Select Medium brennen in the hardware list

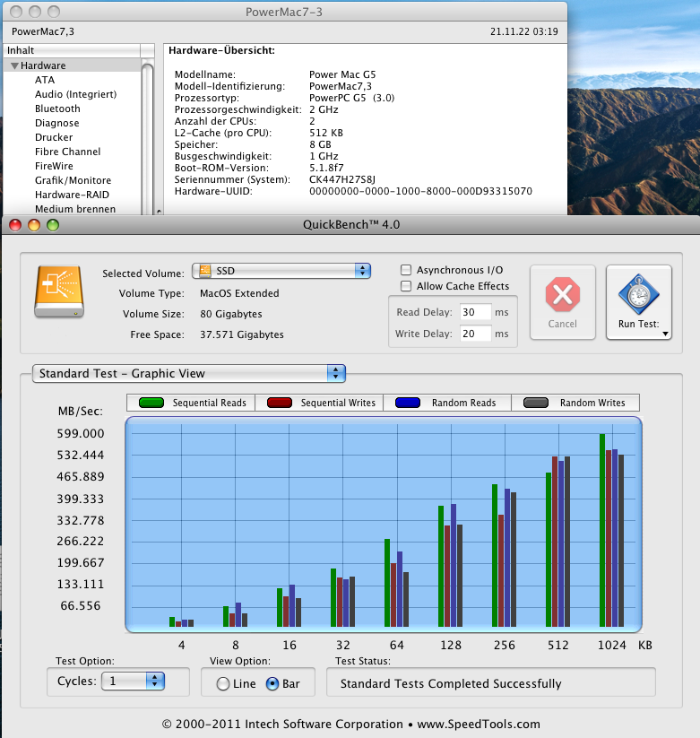coord(75,209)
